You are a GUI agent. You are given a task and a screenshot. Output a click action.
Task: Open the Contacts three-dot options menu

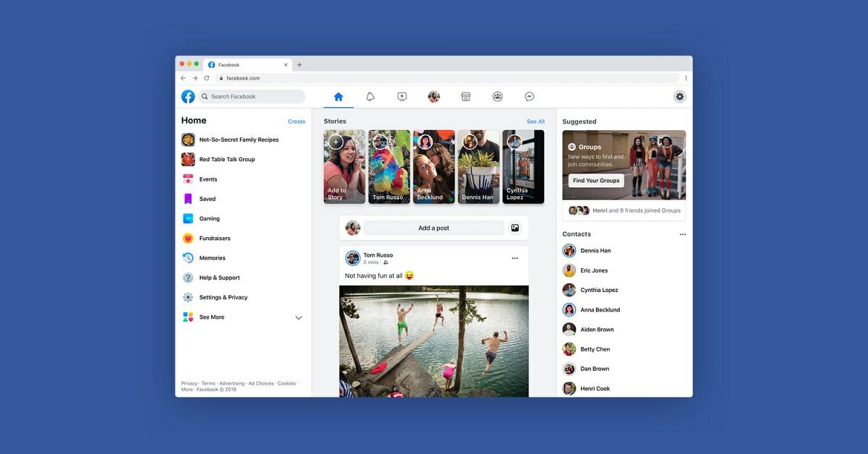tap(682, 234)
